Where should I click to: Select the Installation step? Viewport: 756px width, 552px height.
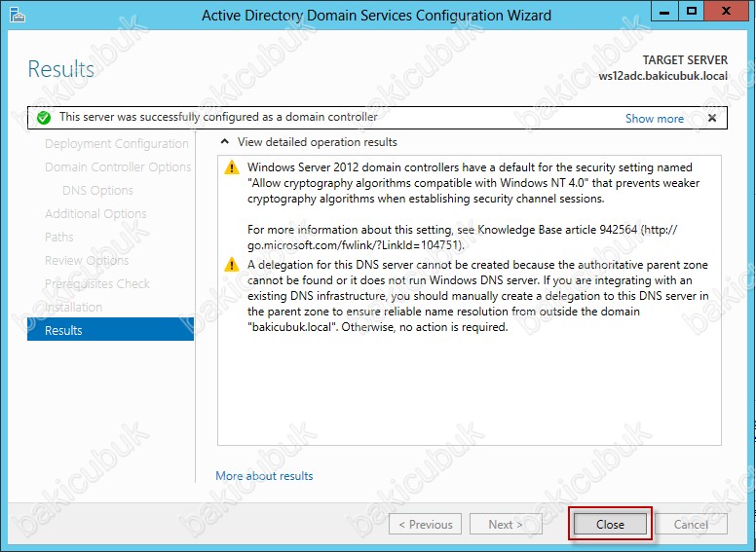pyautogui.click(x=73, y=307)
